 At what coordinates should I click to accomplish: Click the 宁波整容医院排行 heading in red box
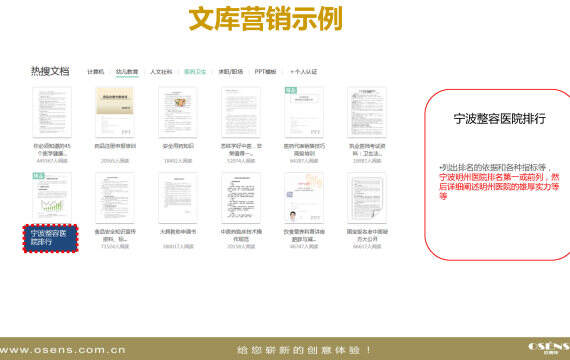click(499, 119)
